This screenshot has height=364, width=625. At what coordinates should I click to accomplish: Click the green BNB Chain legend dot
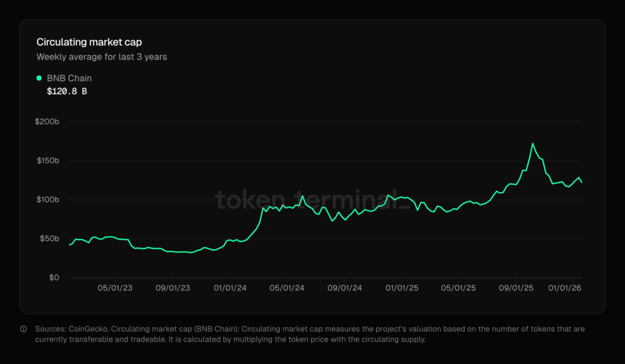(x=40, y=78)
